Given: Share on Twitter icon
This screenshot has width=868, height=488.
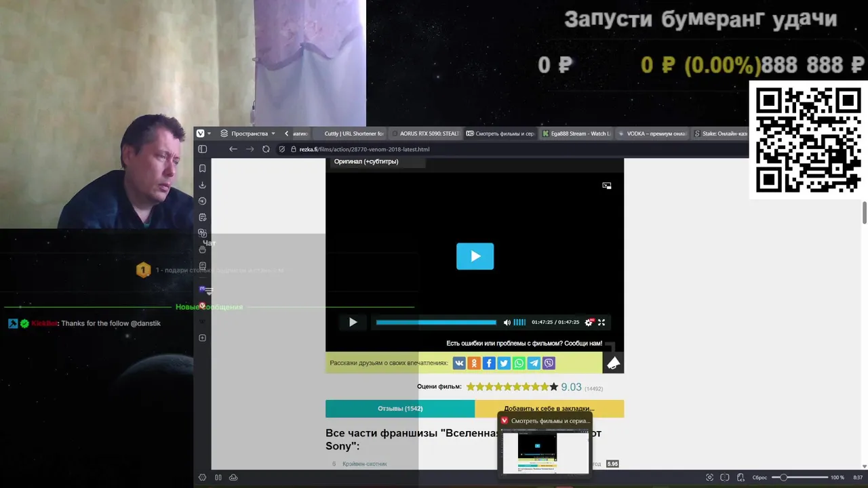Looking at the screenshot, I should point(504,363).
